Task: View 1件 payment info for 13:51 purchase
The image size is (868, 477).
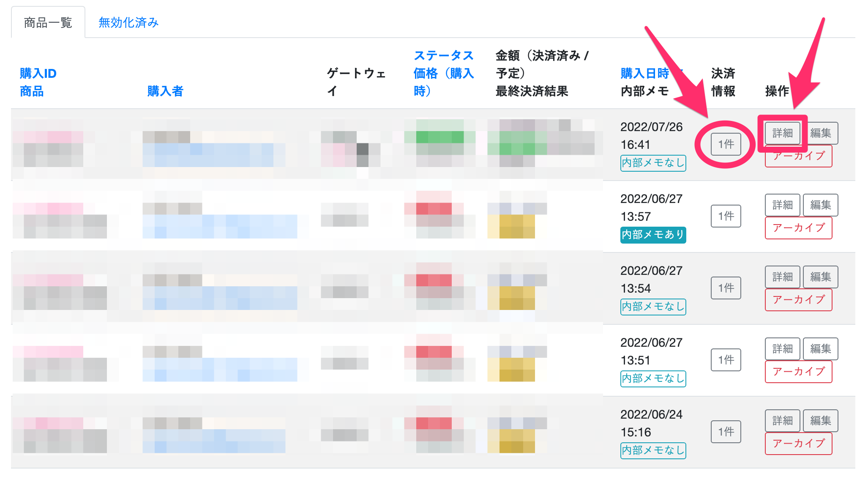Action: click(x=726, y=360)
